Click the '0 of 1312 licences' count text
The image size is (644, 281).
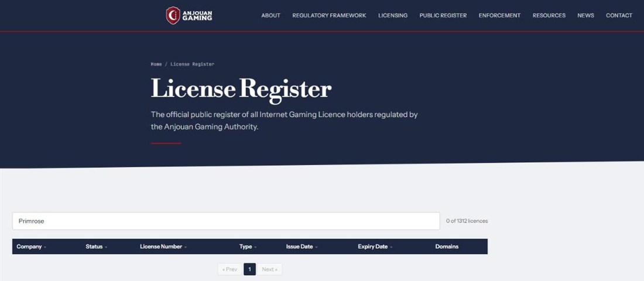click(467, 221)
